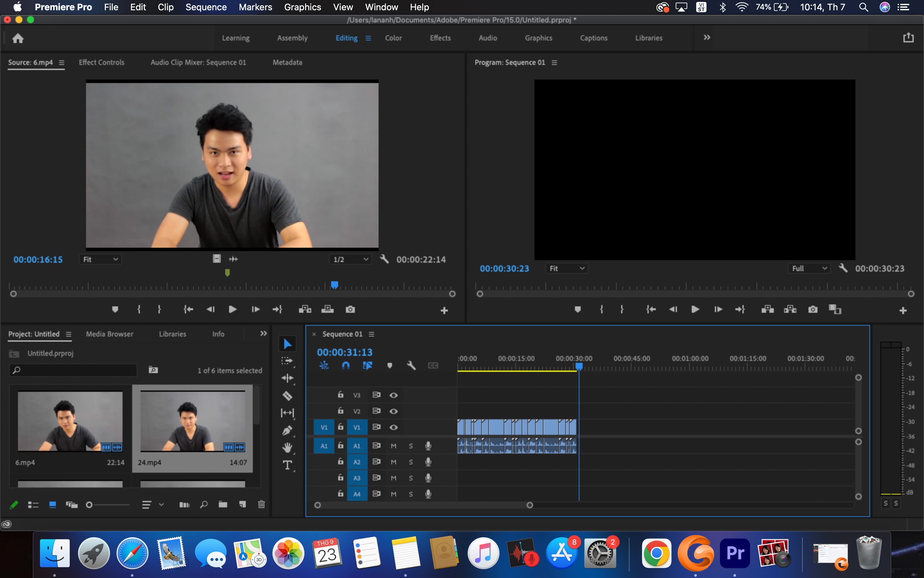The image size is (924, 578).
Task: Select the Ripple Edit tool
Action: click(287, 378)
